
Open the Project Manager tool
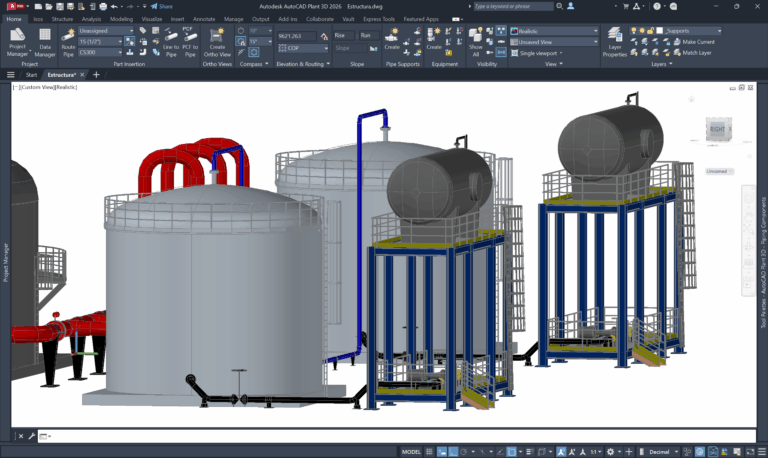pos(18,40)
